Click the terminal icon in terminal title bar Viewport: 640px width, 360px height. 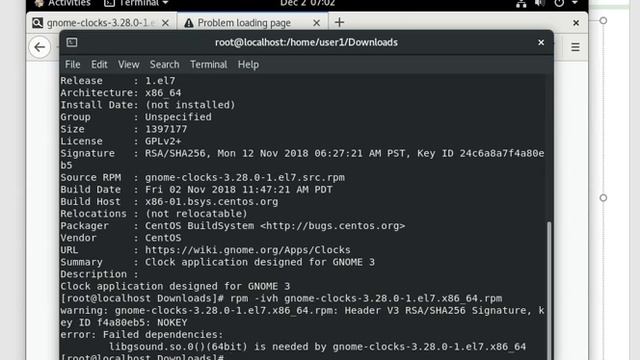tap(72, 42)
